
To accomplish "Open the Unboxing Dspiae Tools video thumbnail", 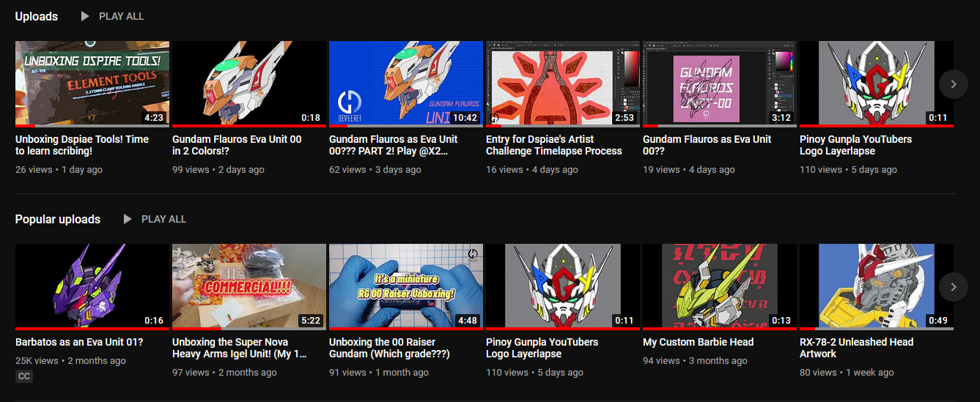I will tap(92, 84).
